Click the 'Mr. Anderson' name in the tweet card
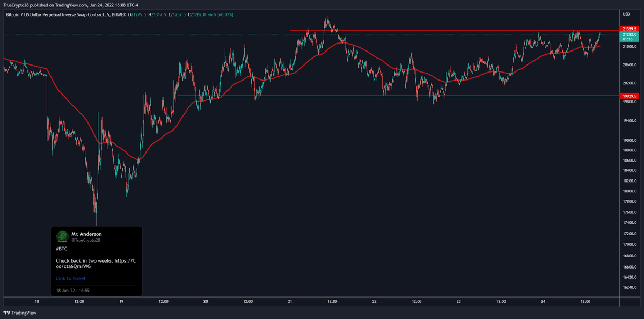This screenshot has height=319, width=644. coord(86,234)
